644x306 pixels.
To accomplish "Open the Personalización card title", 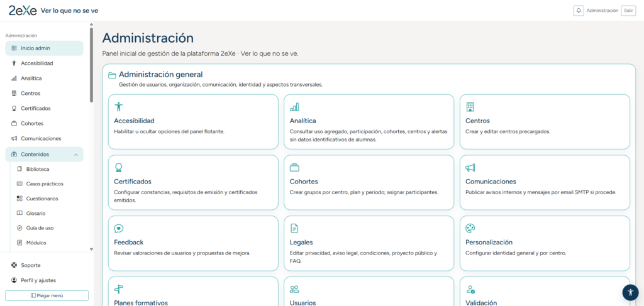I will [489, 243].
